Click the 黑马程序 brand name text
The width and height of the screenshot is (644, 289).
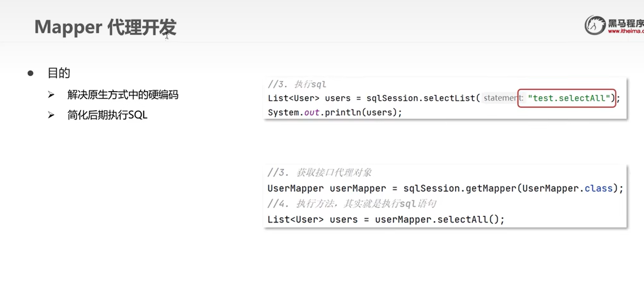pos(626,22)
